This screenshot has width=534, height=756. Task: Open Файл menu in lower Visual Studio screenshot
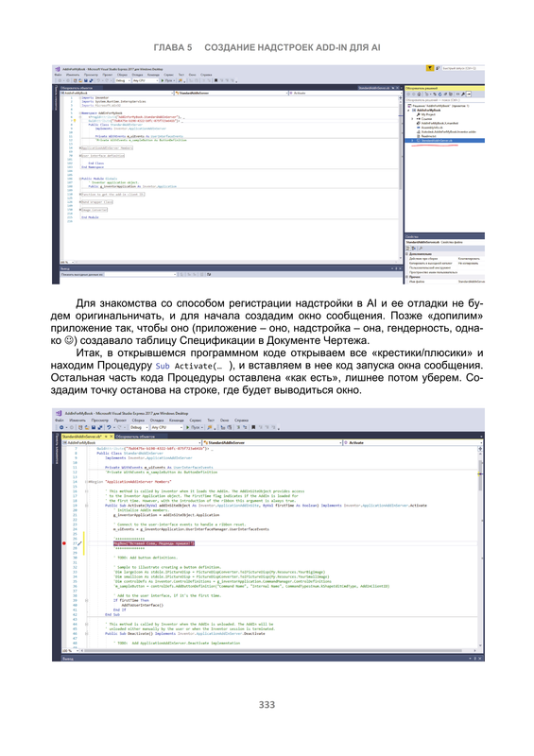point(60,421)
